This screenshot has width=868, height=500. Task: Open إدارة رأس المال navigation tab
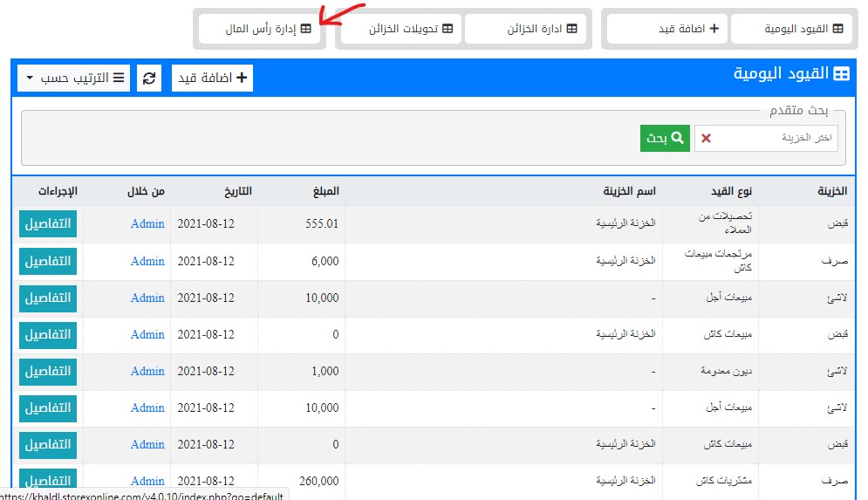tap(260, 29)
